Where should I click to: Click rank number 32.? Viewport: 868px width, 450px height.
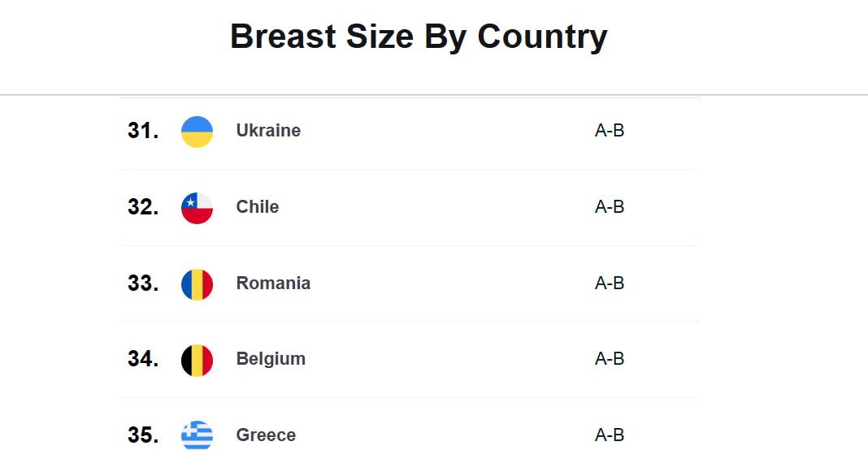tap(143, 207)
